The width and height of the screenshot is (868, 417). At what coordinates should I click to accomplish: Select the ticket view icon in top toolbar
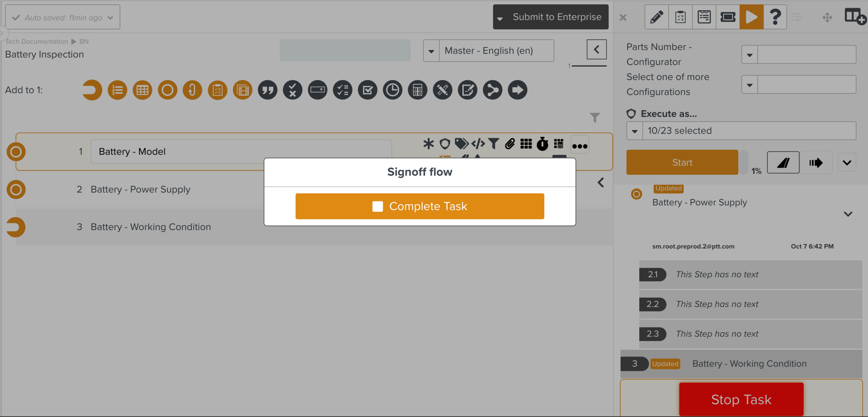pyautogui.click(x=728, y=17)
